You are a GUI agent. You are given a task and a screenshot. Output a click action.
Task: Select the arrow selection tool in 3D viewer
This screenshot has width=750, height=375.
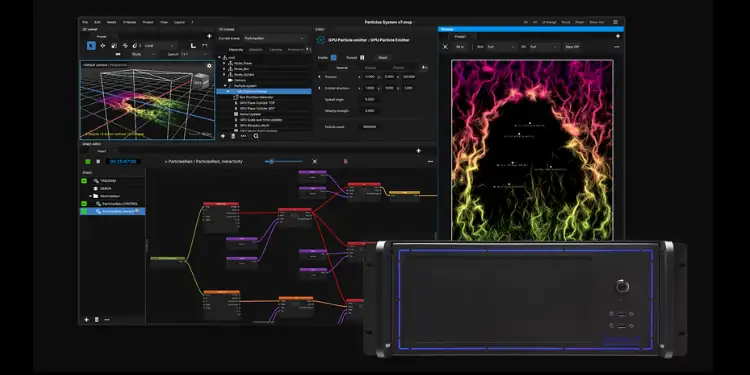[x=91, y=45]
